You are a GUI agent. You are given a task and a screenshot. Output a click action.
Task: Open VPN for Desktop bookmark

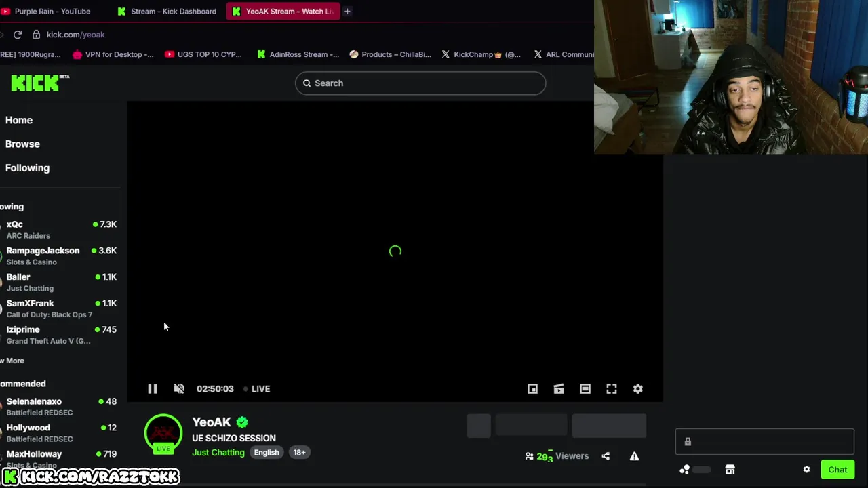[x=113, y=54]
